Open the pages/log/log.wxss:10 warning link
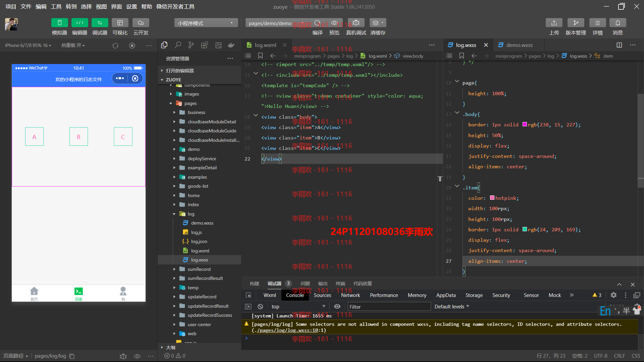644x362 pixels. click(x=287, y=330)
